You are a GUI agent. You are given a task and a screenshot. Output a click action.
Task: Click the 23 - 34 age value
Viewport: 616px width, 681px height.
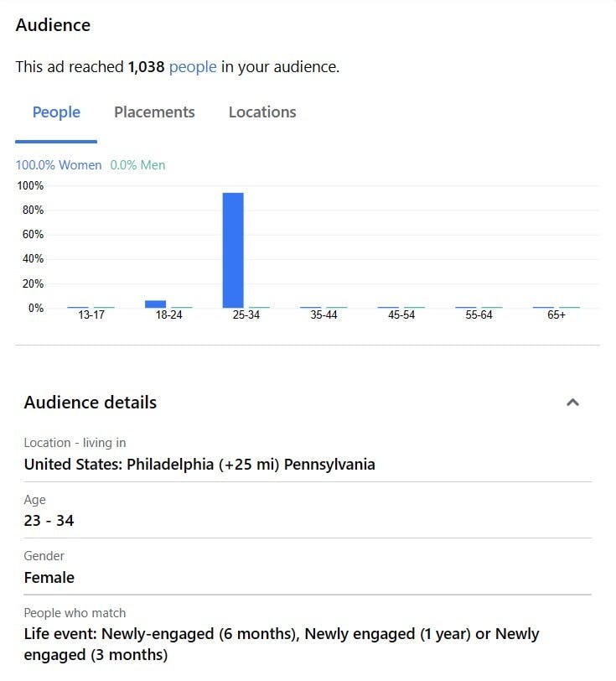click(x=49, y=520)
